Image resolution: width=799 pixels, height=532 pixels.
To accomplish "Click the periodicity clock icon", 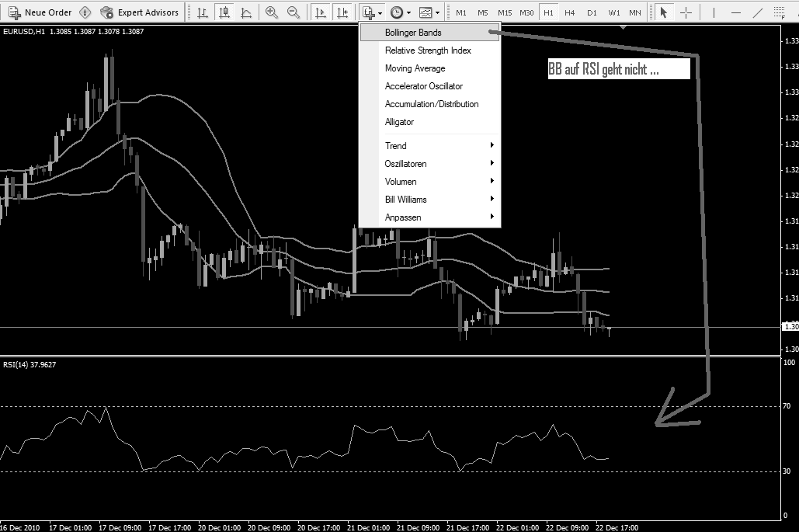I will pyautogui.click(x=397, y=12).
